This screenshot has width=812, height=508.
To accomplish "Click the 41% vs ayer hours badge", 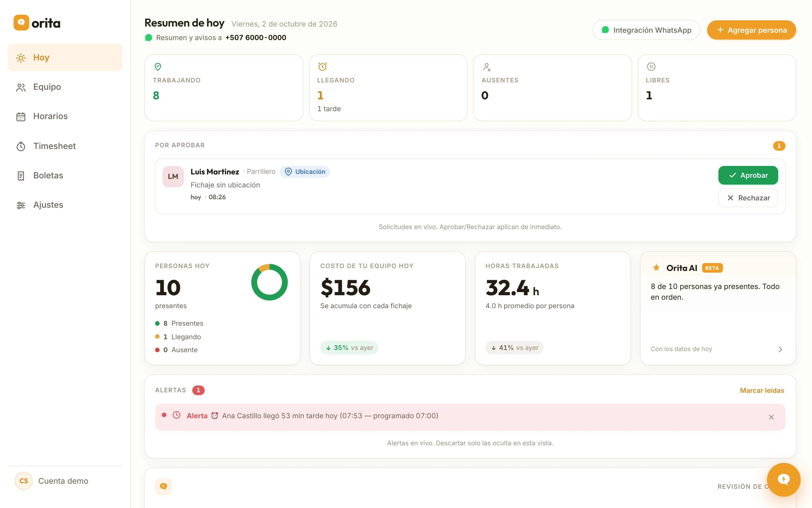I will tap(514, 348).
